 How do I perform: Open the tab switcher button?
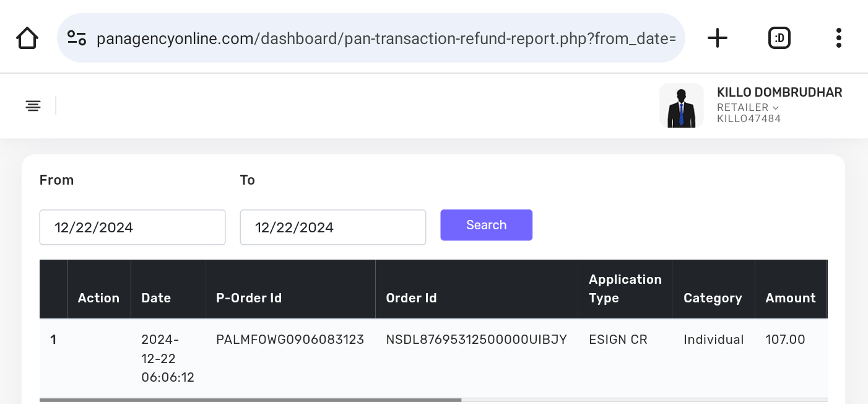(x=779, y=38)
